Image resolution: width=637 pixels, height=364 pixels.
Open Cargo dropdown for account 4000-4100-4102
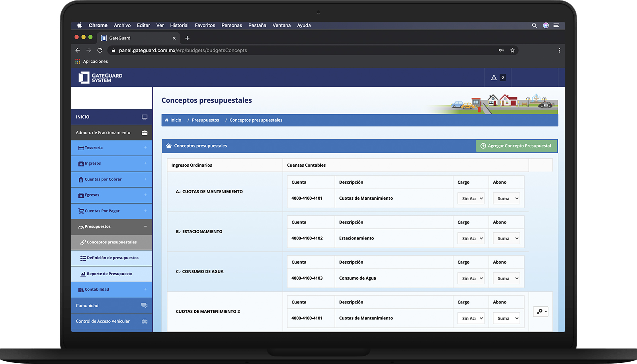click(x=471, y=239)
